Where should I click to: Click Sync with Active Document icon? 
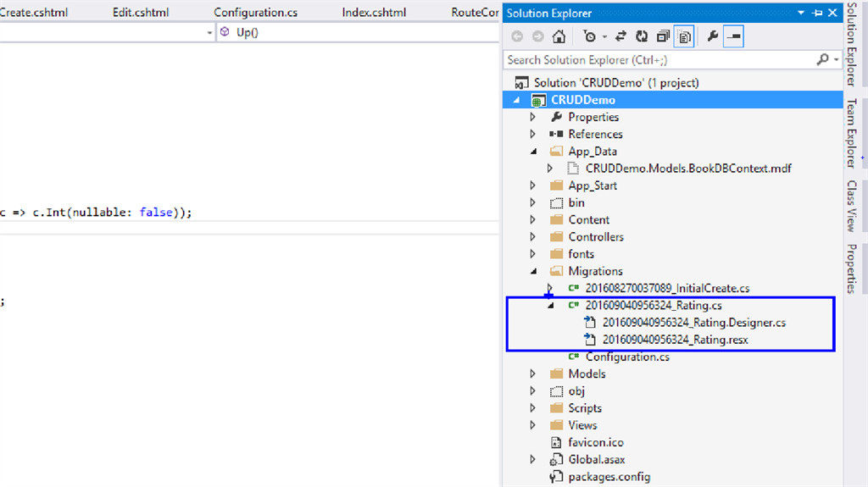tap(620, 36)
